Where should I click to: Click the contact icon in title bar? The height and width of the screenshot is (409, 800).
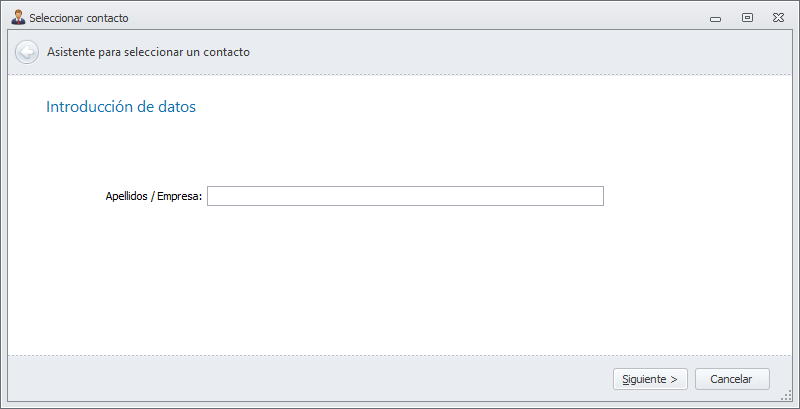point(17,17)
